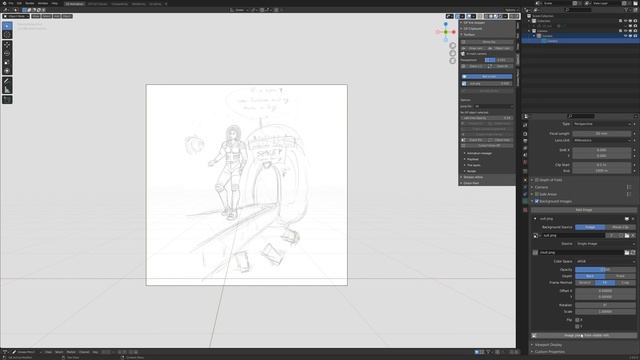Open the Edit menu
The width and height of the screenshot is (640, 360).
19,3
